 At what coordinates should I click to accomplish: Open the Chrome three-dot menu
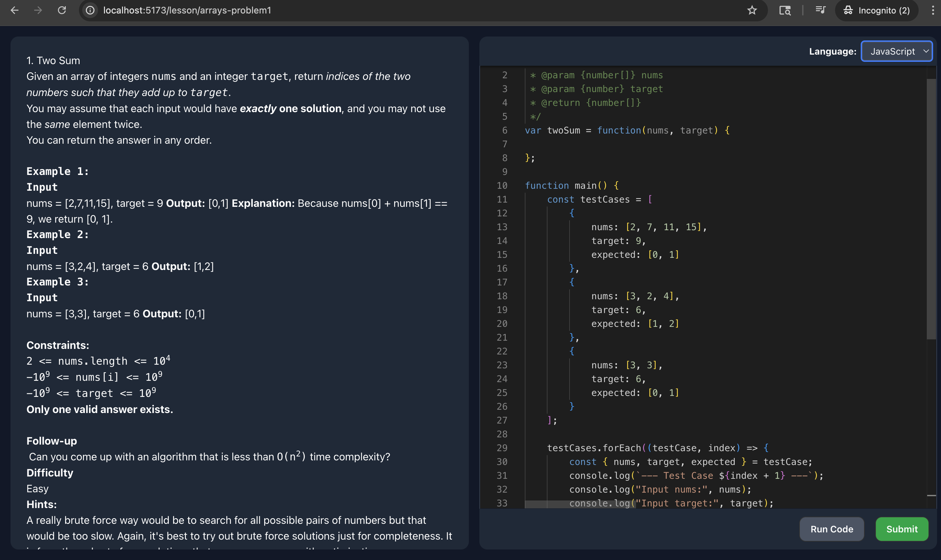coord(933,10)
